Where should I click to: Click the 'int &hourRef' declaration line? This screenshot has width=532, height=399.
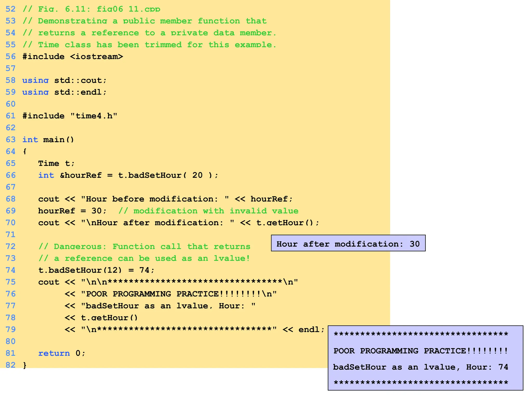point(128,175)
